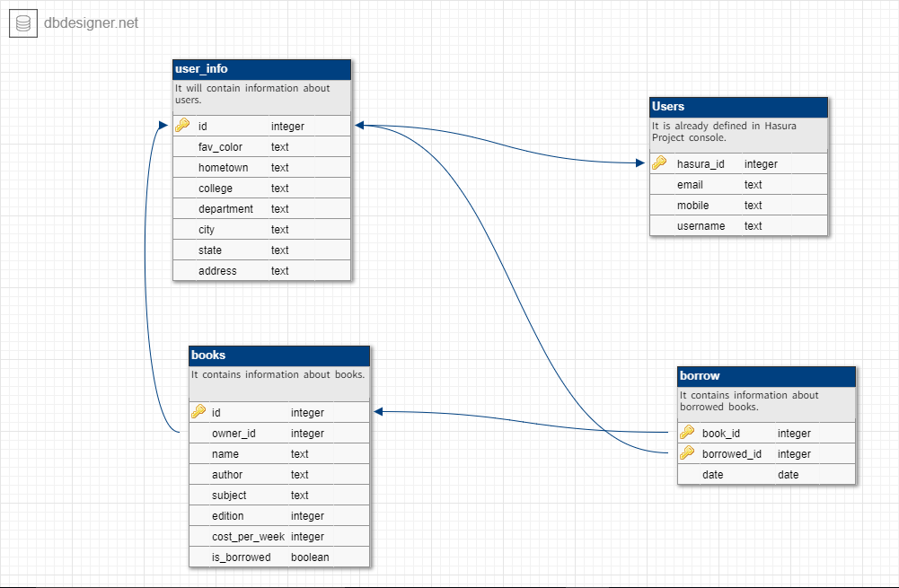The height and width of the screenshot is (588, 899).
Task: Select the Users table title bar
Action: click(738, 107)
